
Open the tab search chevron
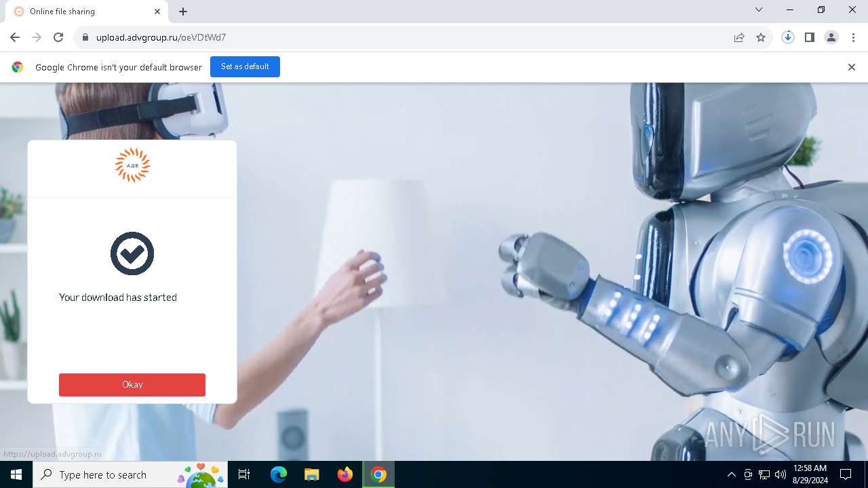[759, 9]
